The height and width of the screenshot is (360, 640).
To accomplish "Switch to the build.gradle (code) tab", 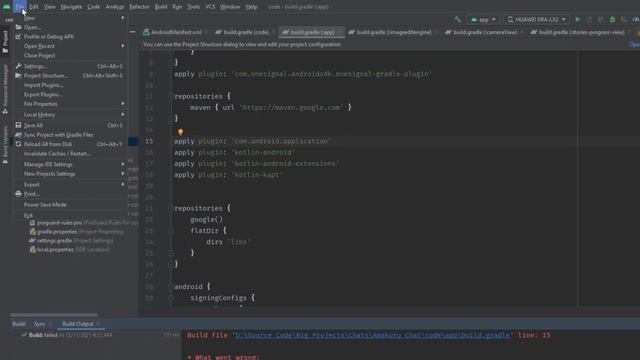I will pyautogui.click(x=246, y=32).
